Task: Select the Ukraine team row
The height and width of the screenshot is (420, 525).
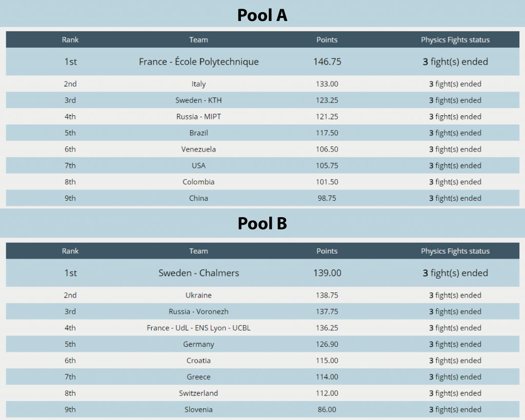Action: [x=262, y=295]
